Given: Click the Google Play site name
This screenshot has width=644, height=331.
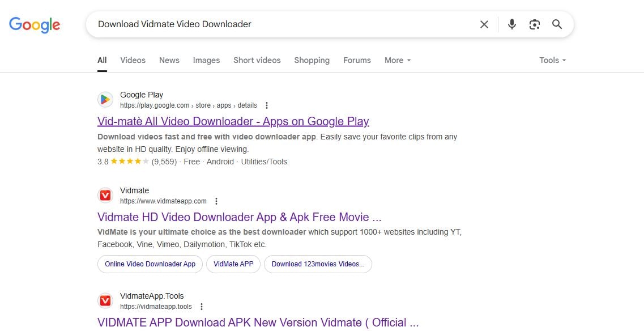Looking at the screenshot, I should [x=142, y=95].
